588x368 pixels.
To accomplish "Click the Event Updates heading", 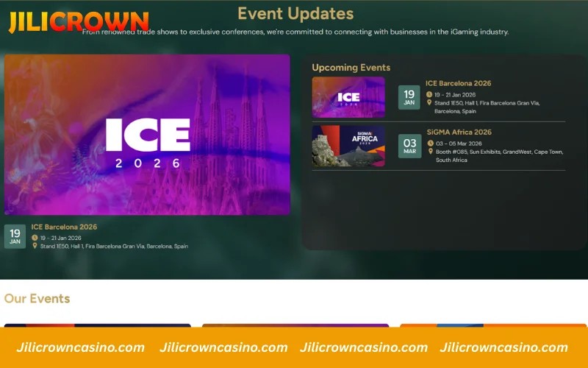I will [x=295, y=14].
